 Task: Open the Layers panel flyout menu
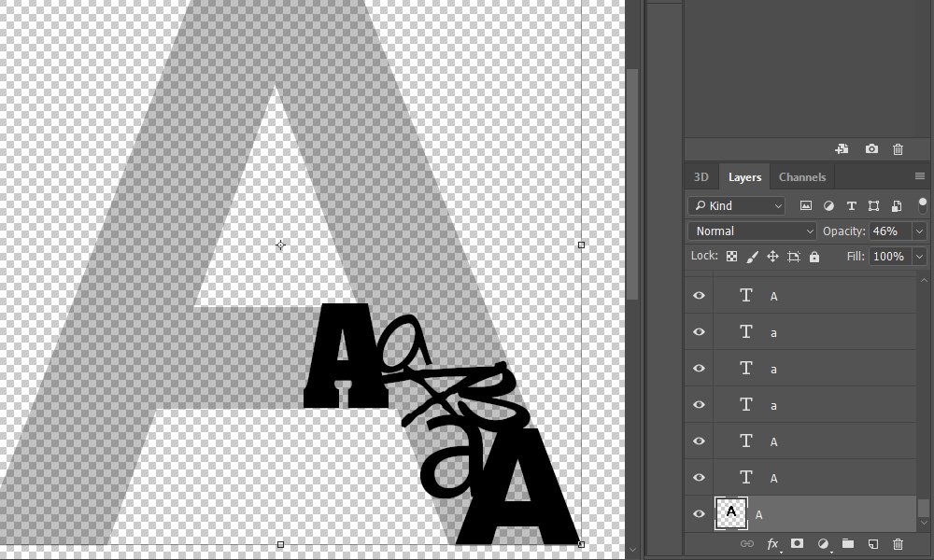coord(920,176)
